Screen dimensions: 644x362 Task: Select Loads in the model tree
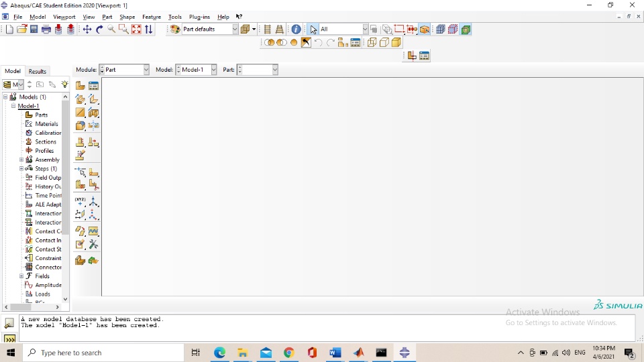pyautogui.click(x=42, y=294)
